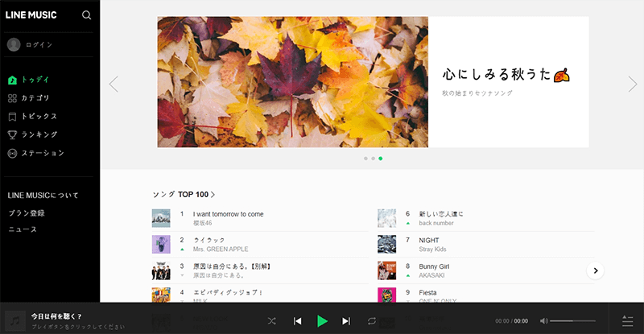The width and height of the screenshot is (644, 334).
Task: Open song title Fiesta
Action: (x=427, y=293)
